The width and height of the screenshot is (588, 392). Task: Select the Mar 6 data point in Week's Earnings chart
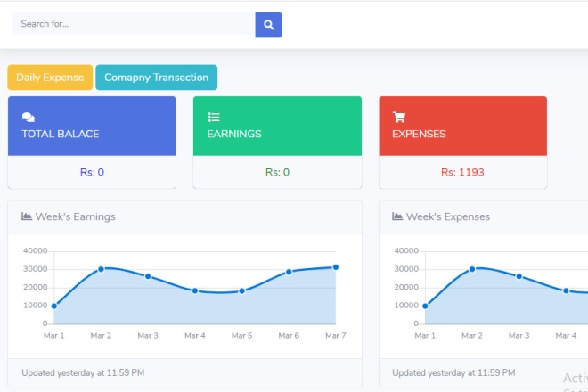(x=289, y=272)
